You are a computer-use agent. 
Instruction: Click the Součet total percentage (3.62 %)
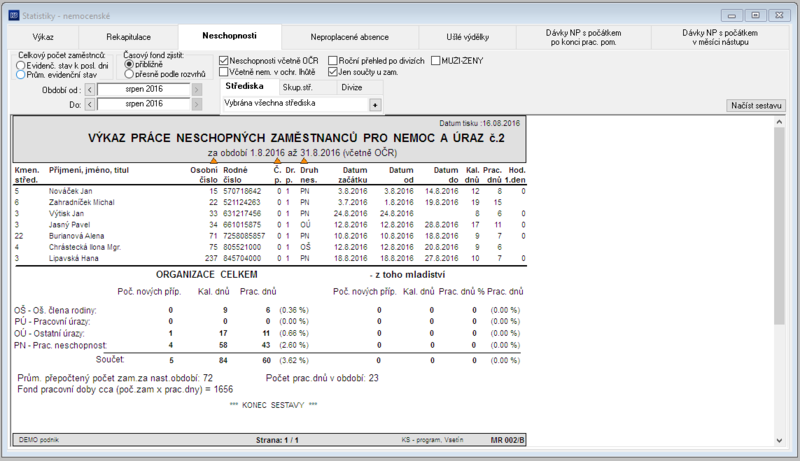pyautogui.click(x=293, y=361)
